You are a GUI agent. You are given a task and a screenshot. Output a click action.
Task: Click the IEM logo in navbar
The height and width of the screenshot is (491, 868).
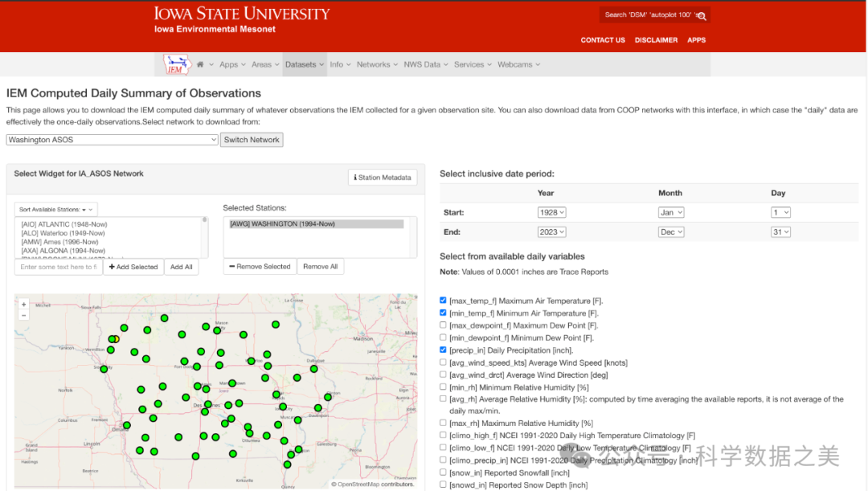coord(177,64)
